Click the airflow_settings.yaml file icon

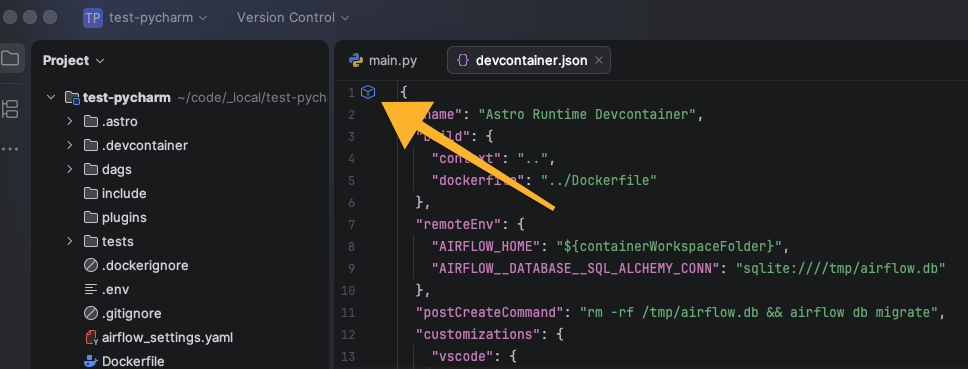click(x=91, y=338)
